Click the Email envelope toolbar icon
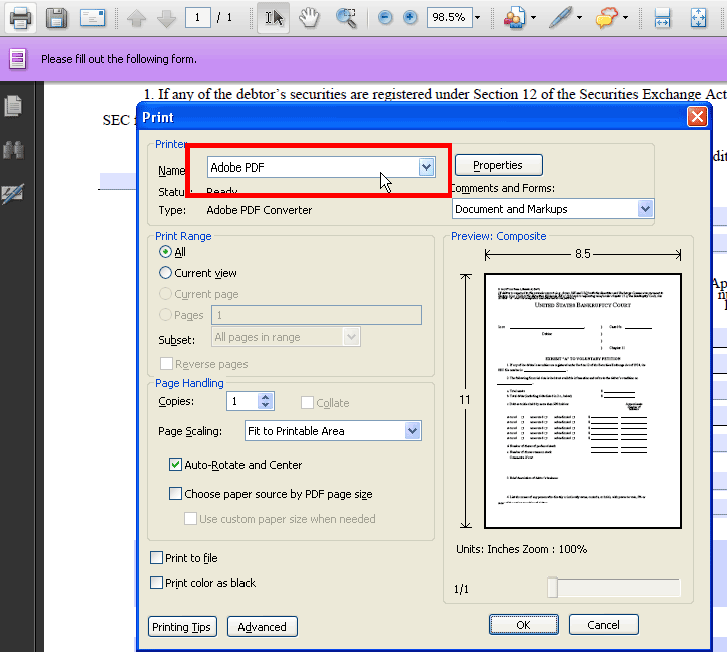727x653 pixels. click(x=92, y=18)
